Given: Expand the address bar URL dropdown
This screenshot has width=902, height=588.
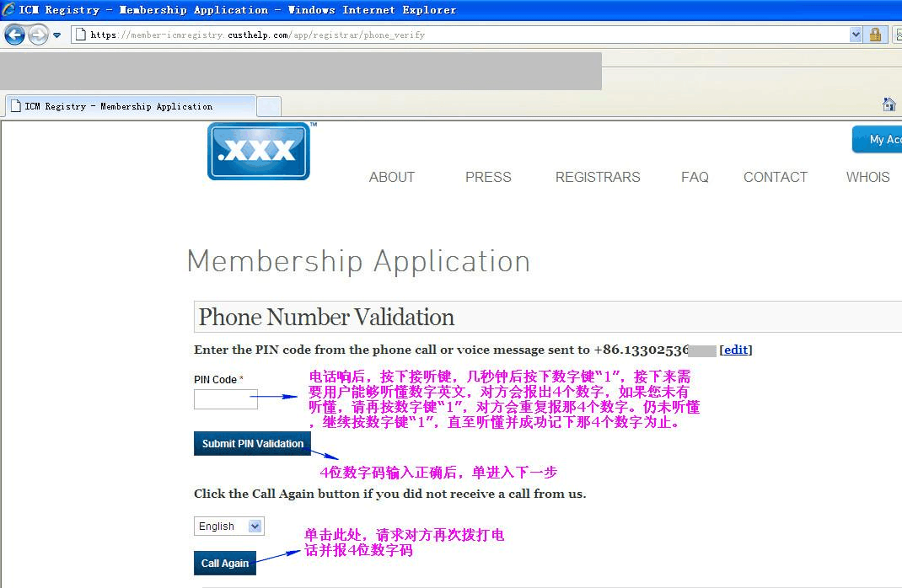Looking at the screenshot, I should point(856,35).
